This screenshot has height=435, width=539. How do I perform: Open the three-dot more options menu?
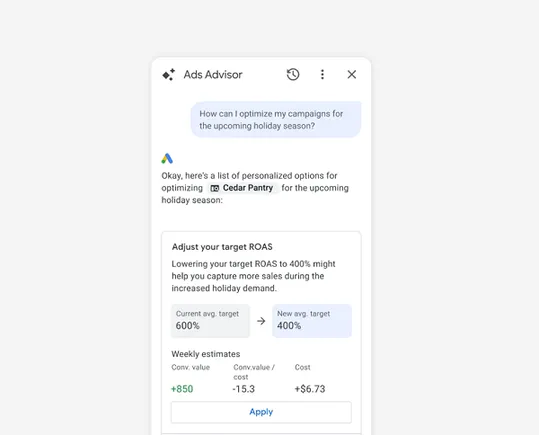click(x=322, y=75)
